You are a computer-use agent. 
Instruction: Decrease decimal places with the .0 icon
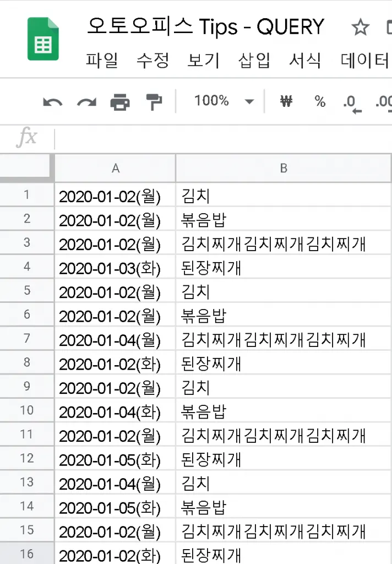pyautogui.click(x=351, y=104)
